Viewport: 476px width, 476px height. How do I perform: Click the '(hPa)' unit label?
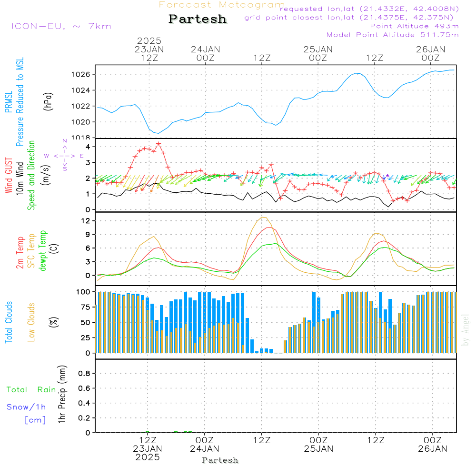pos(48,101)
